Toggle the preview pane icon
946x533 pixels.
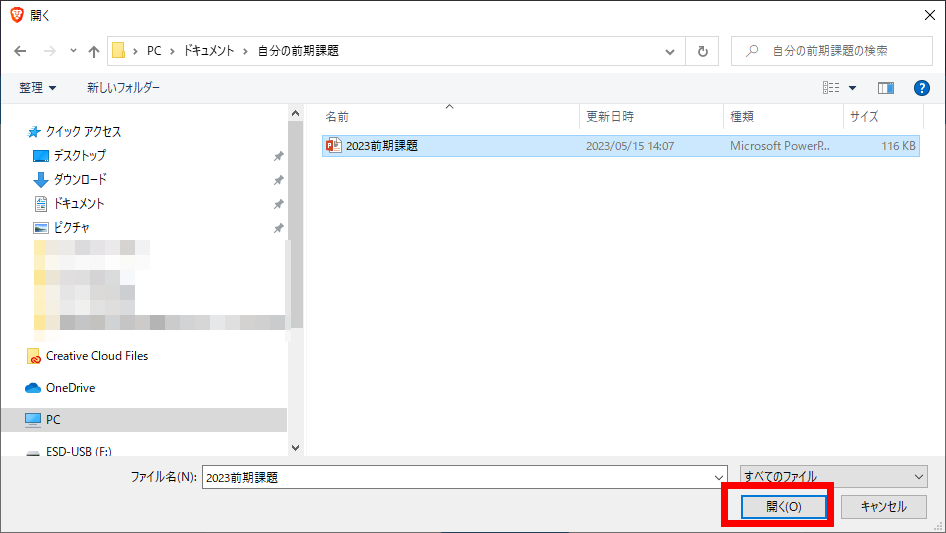click(886, 88)
